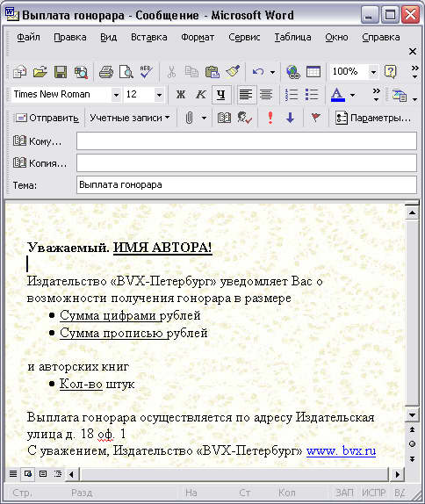The height and width of the screenshot is (504, 425).
Task: Follow the www.bvx.ru link
Action: (x=341, y=450)
